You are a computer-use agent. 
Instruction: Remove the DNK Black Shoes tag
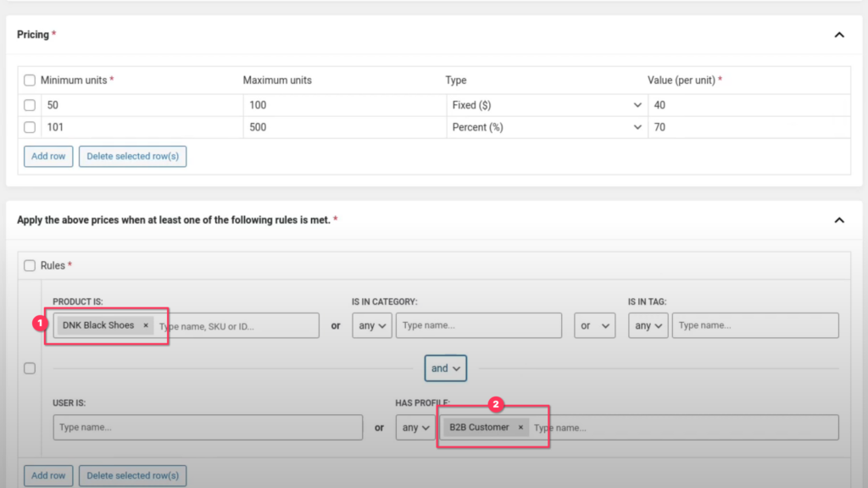pos(146,325)
